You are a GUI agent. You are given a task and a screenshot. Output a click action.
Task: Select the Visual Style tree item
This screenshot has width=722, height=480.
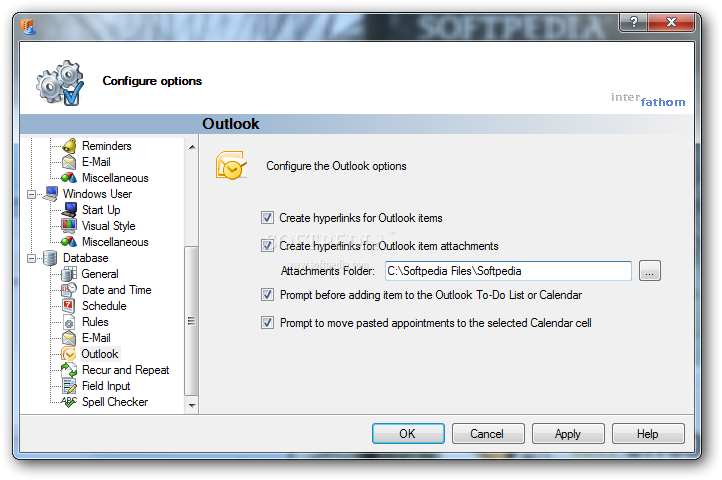point(109,226)
